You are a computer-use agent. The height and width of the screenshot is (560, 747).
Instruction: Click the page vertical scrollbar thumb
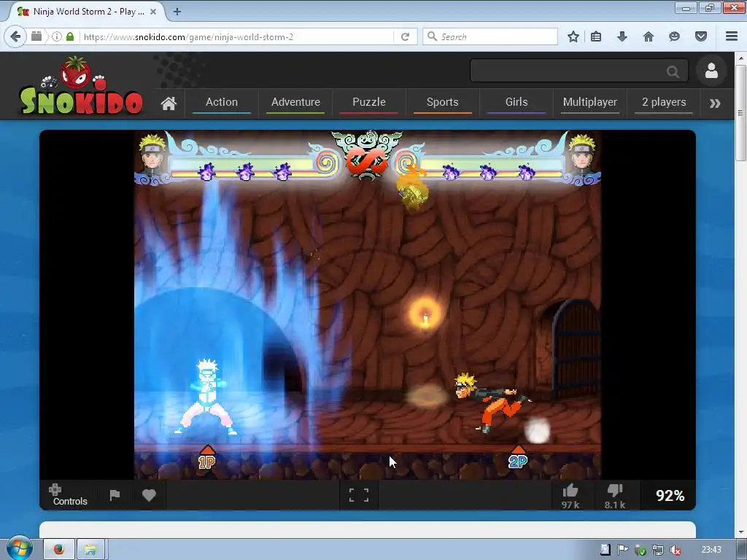[x=740, y=113]
